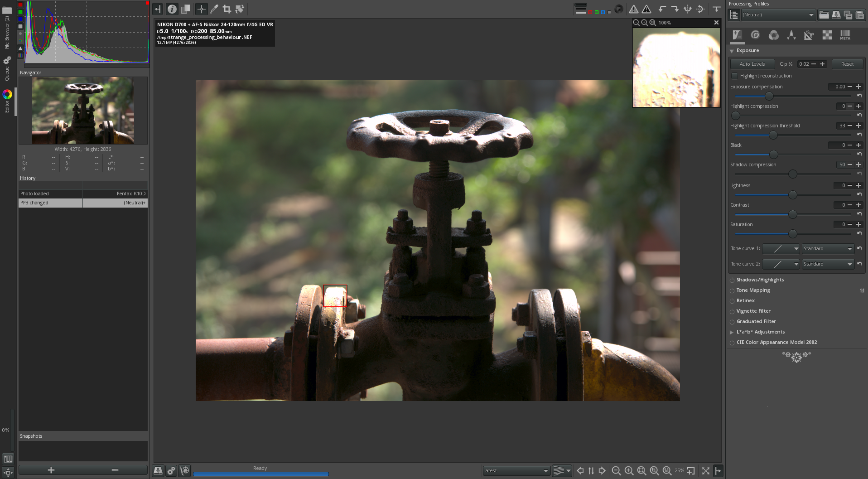Open the Tone curve 1 Standard mode dropdown
Screen dimensions: 868x479
(x=828, y=248)
